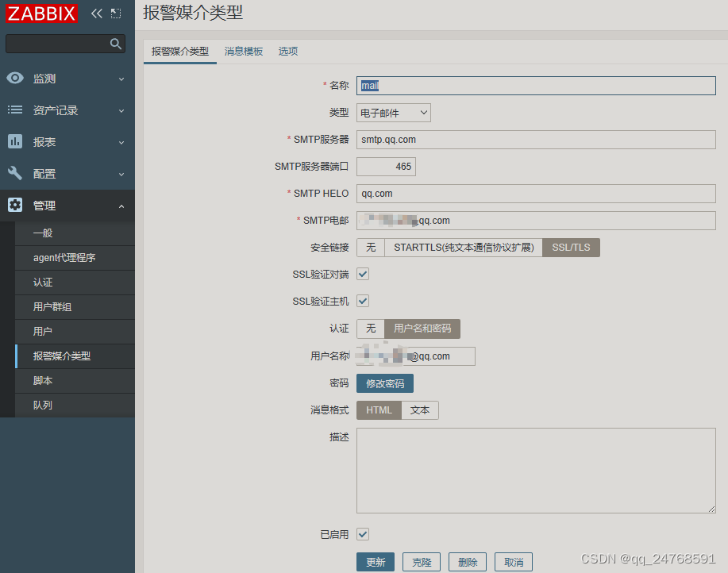Expand the 监测 sidebar section
This screenshot has width=728, height=573.
123,78
